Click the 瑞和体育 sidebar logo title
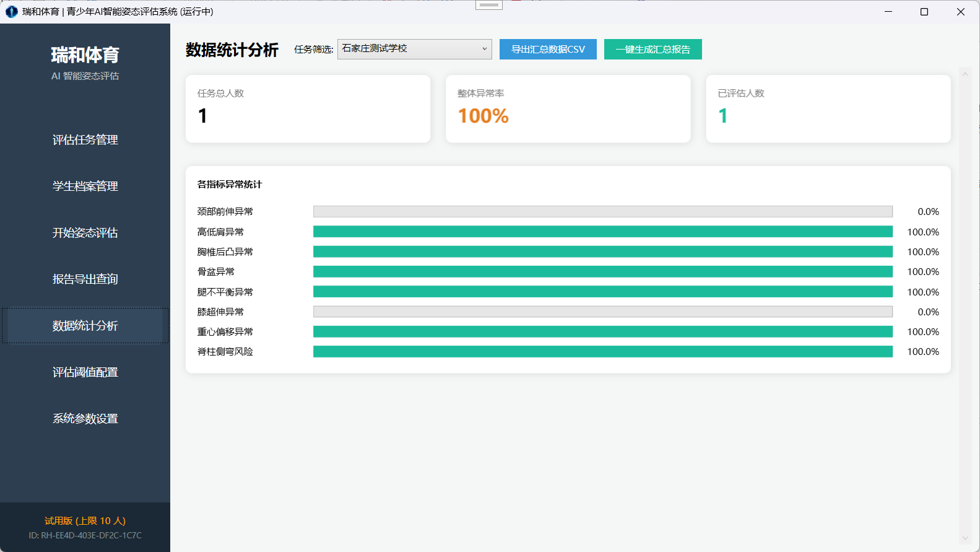Image resolution: width=980 pixels, height=552 pixels. click(85, 55)
